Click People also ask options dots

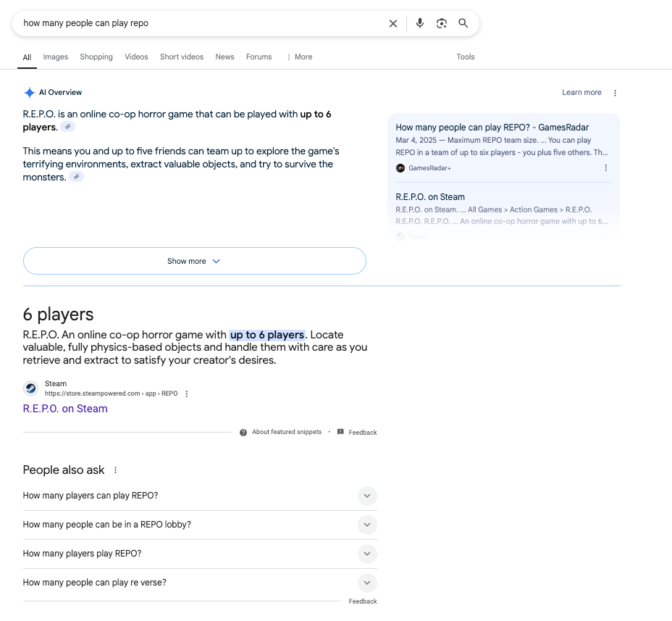point(115,470)
